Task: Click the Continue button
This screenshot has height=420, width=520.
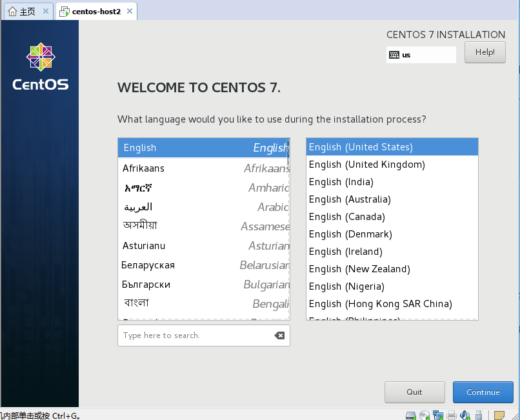Action: coord(483,392)
